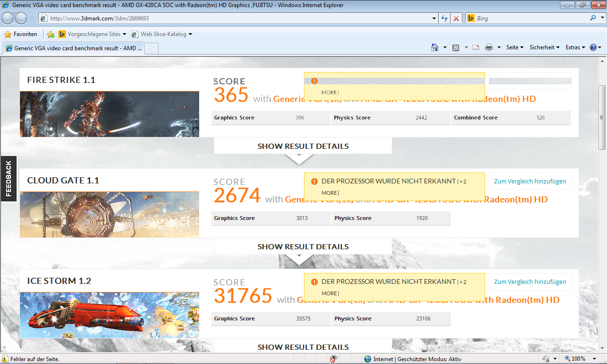Click the Home page icon
Screen dimensions: 607x364
[x=435, y=47]
